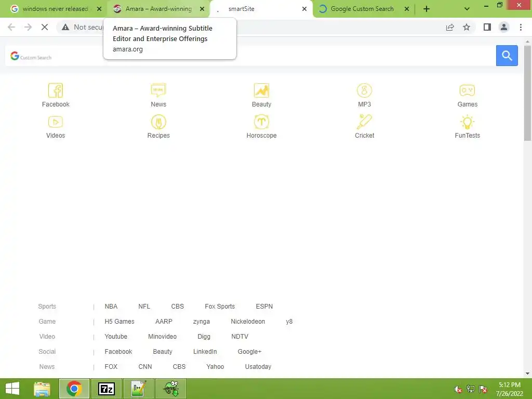Open the NDTV link
The height and width of the screenshot is (399, 532).
tap(240, 337)
